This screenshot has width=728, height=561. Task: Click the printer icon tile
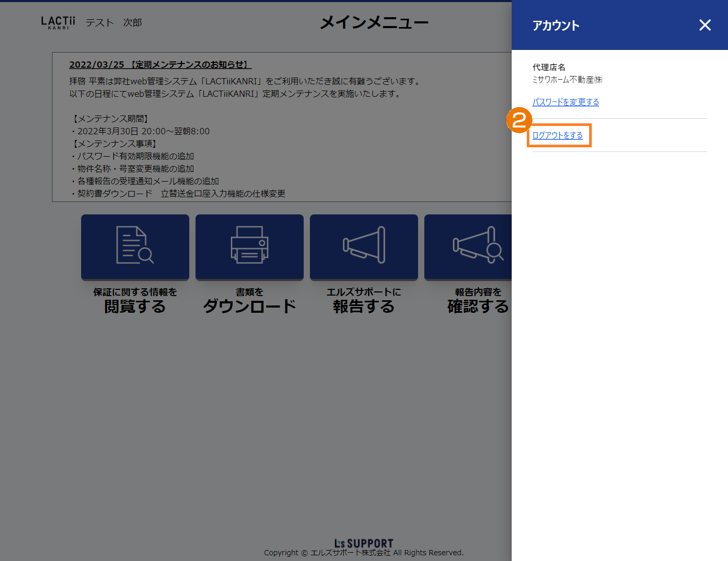(x=250, y=247)
